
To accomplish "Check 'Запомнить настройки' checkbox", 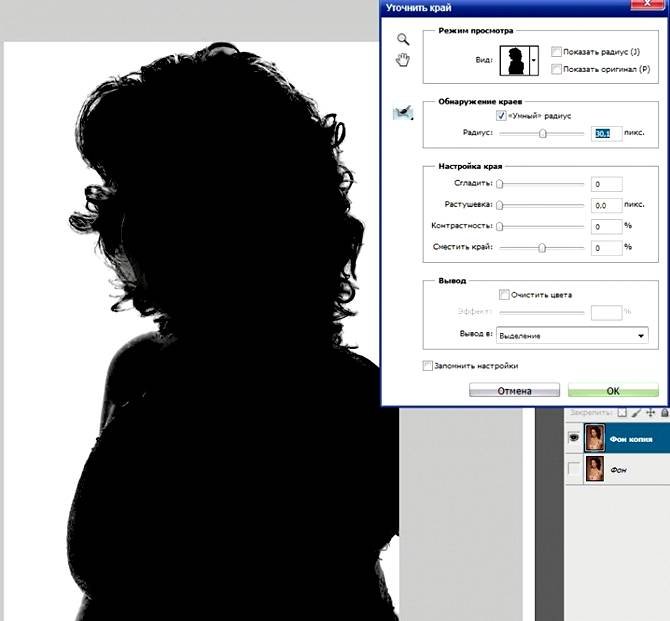I will coord(428,366).
